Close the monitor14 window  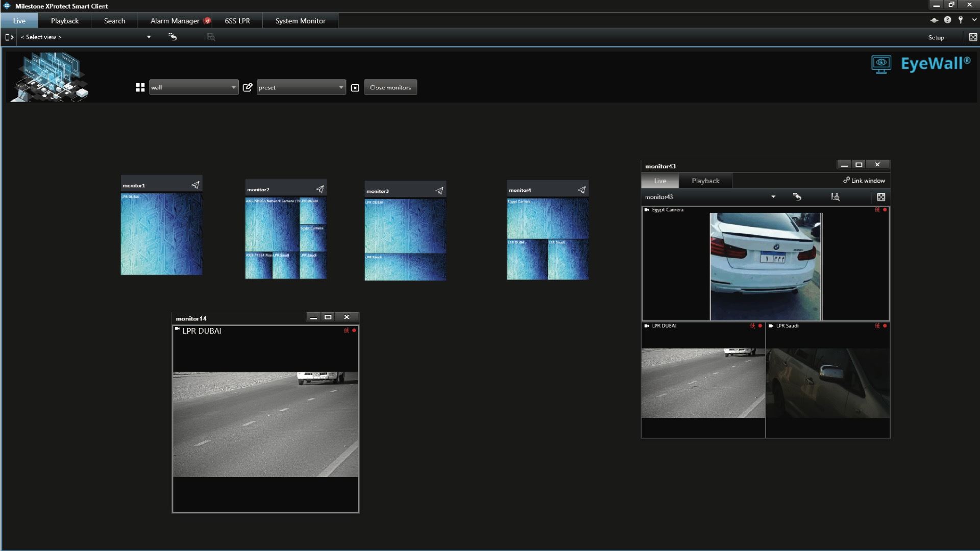tap(347, 317)
